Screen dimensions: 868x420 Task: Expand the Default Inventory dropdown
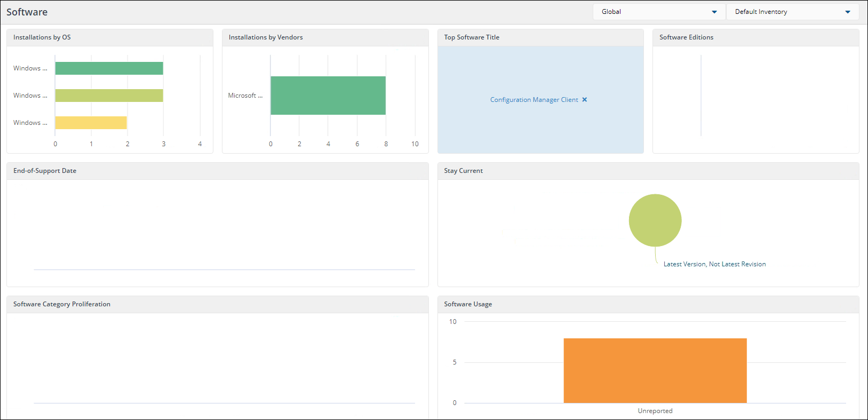tap(792, 12)
